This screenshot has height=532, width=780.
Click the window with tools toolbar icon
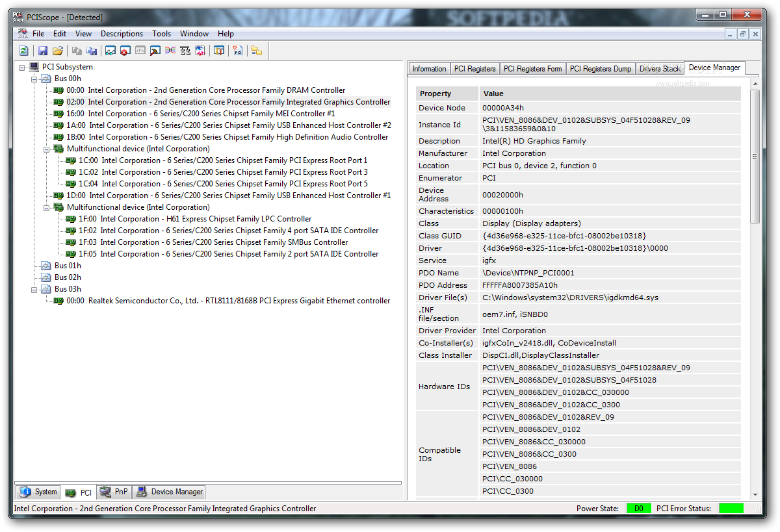[x=219, y=51]
